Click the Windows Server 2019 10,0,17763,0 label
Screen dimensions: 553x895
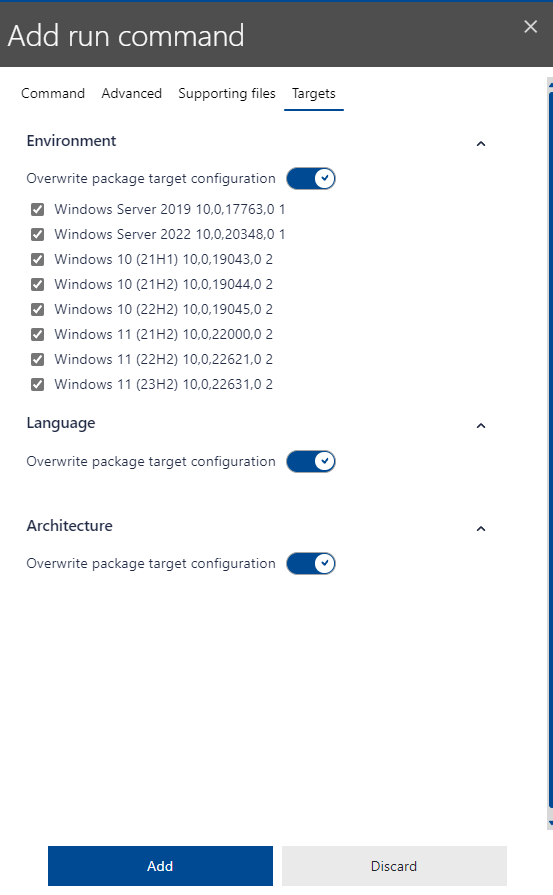[169, 209]
